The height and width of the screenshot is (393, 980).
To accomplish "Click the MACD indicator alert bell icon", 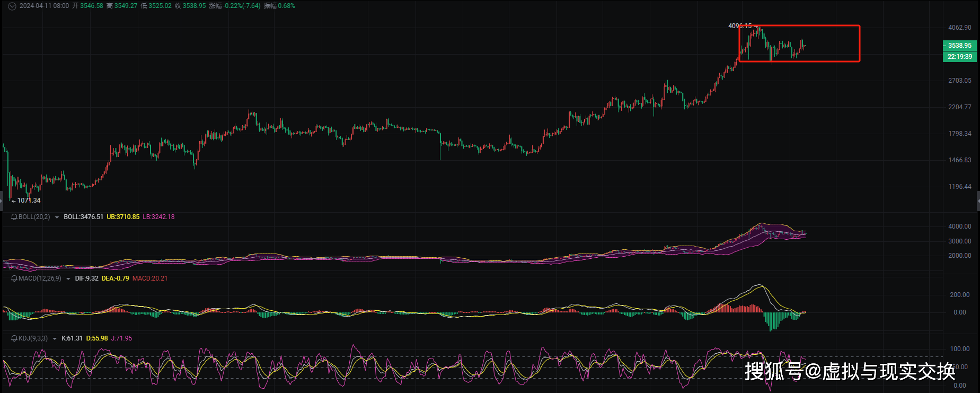I will [x=14, y=278].
